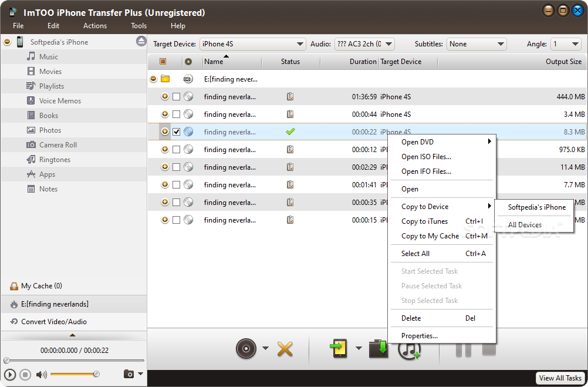The width and height of the screenshot is (588, 387).
Task: Check the box for 00:00:35 title
Action: (x=176, y=203)
